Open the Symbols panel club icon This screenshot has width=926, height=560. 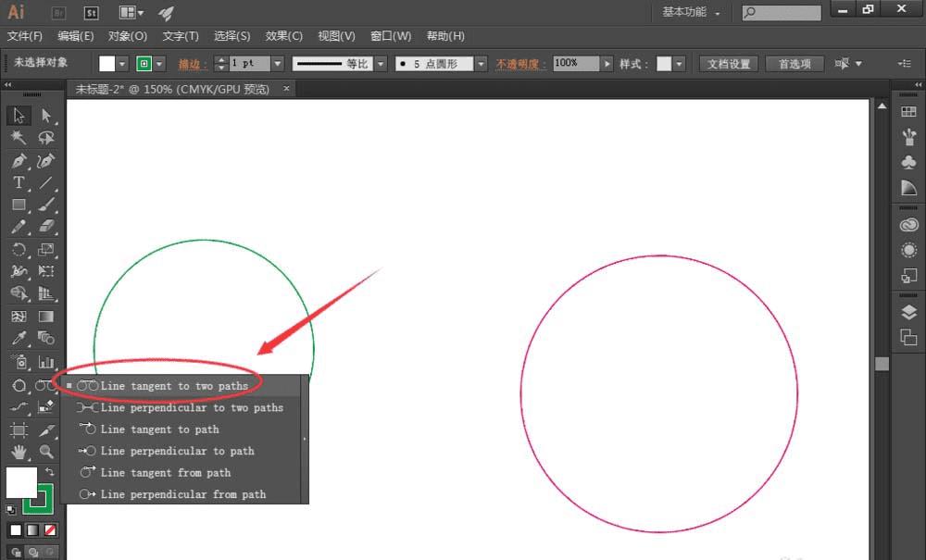909,162
